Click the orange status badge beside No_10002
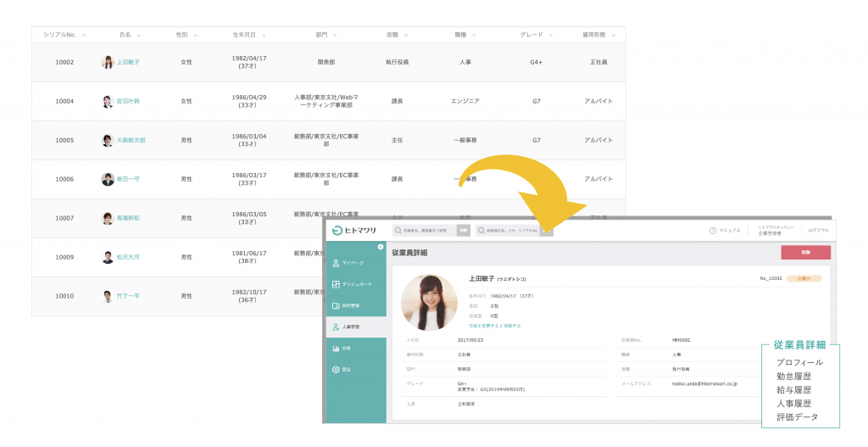 coord(804,278)
